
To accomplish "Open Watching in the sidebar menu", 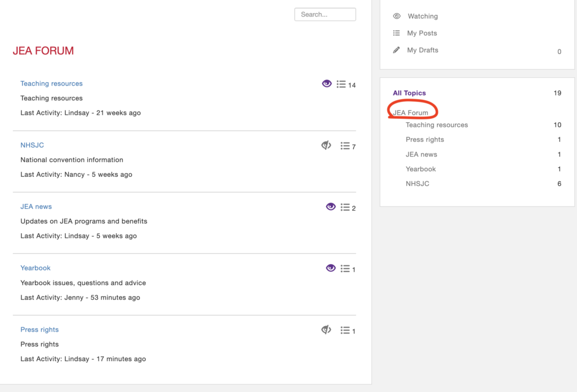I will [x=423, y=16].
